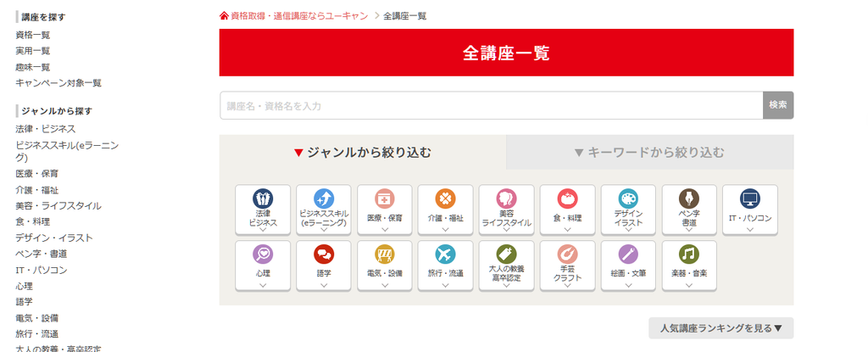The image size is (868, 352).
Task: Select 美容・ライフスタイル in sidebar
Action: click(x=58, y=205)
